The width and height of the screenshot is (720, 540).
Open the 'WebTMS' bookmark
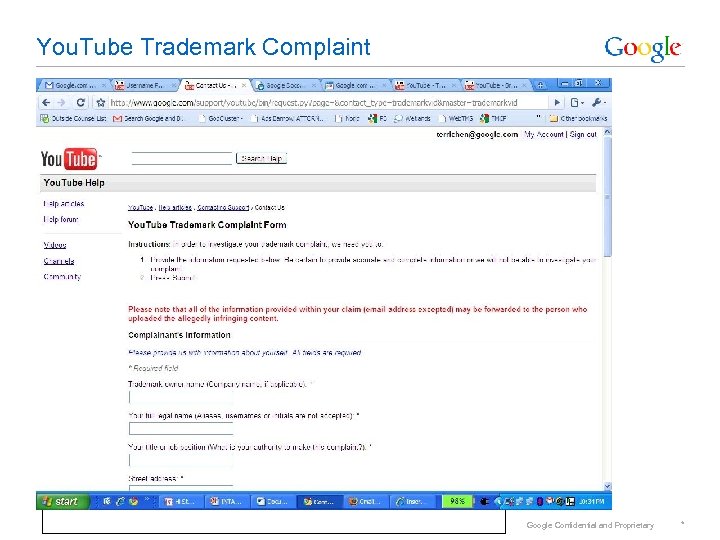click(x=456, y=118)
